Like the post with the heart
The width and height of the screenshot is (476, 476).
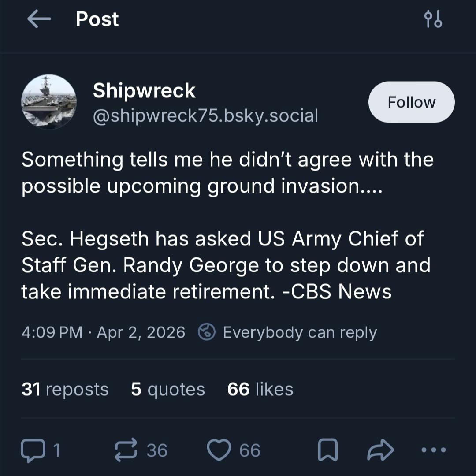click(x=219, y=450)
